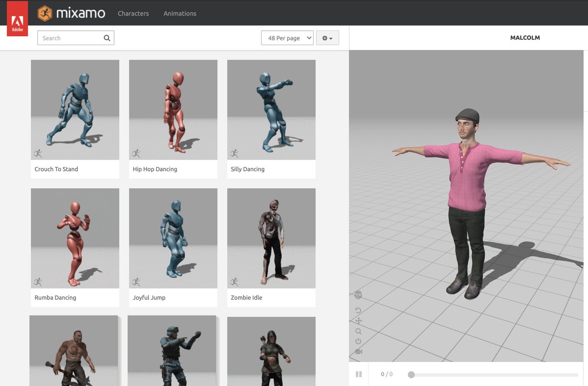Click the Crouch To Stand label
Viewport: 588px width, 386px height.
click(x=56, y=169)
